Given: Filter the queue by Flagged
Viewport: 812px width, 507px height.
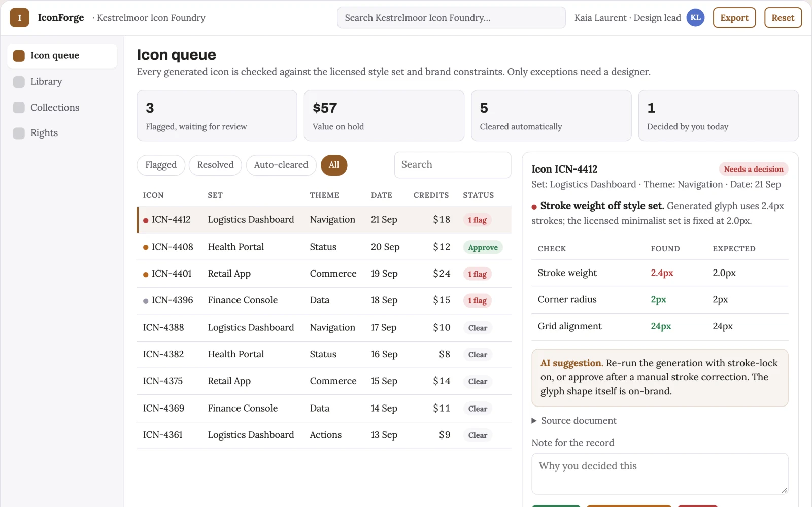Looking at the screenshot, I should 161,165.
